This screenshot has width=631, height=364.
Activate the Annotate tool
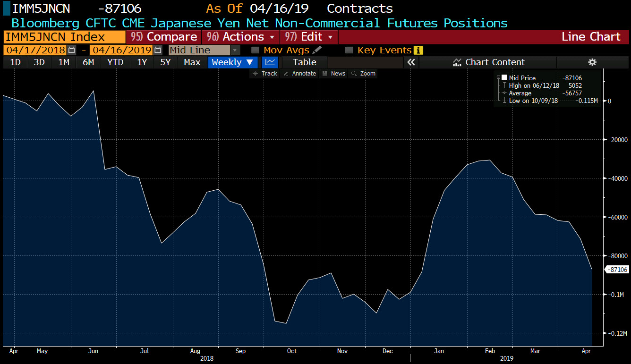coord(299,74)
